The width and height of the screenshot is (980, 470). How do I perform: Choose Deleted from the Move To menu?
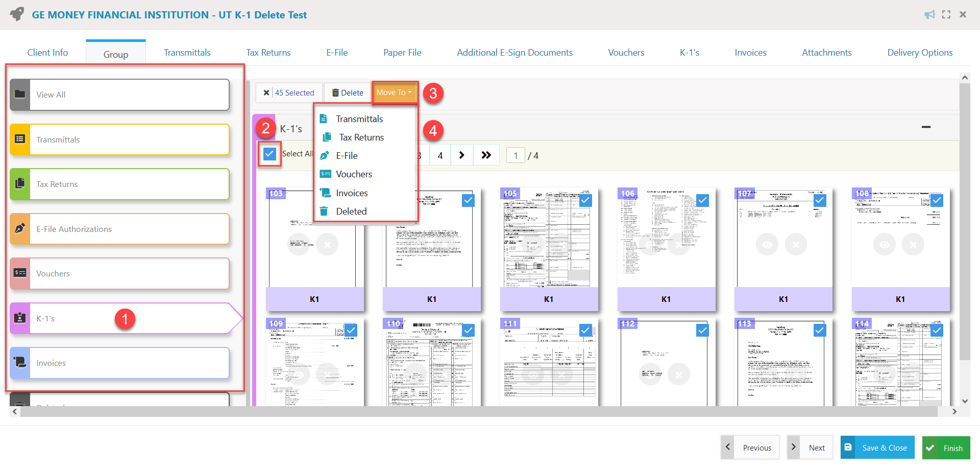pos(351,211)
